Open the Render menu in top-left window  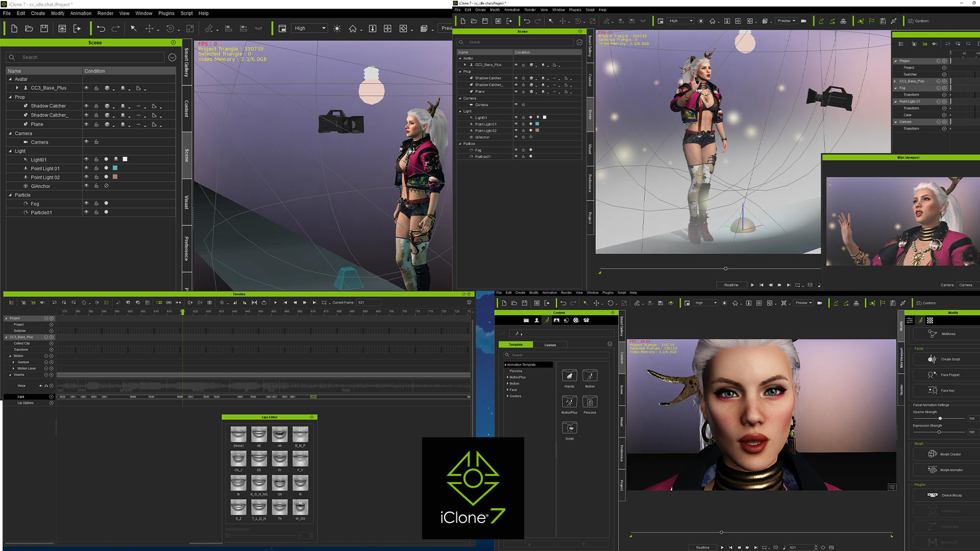coord(106,13)
